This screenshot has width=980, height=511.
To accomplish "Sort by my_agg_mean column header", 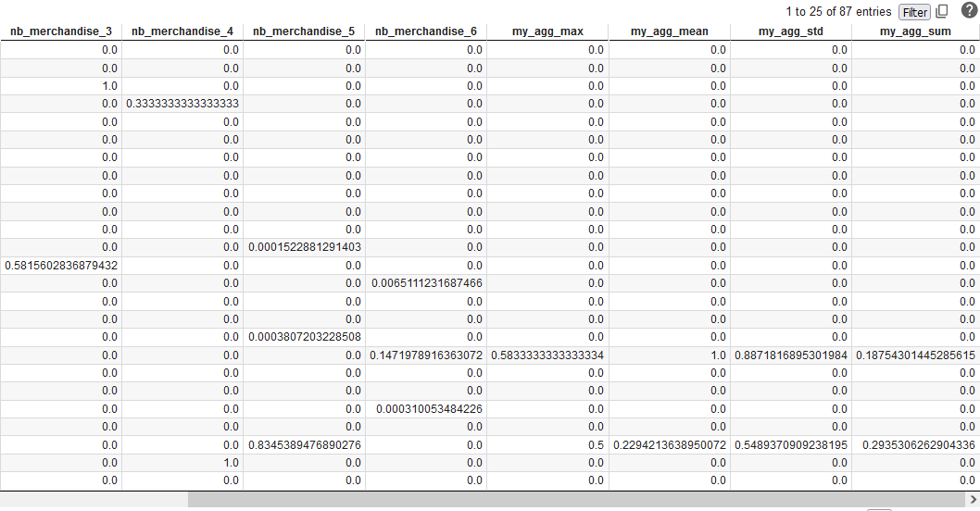I will point(670,31).
